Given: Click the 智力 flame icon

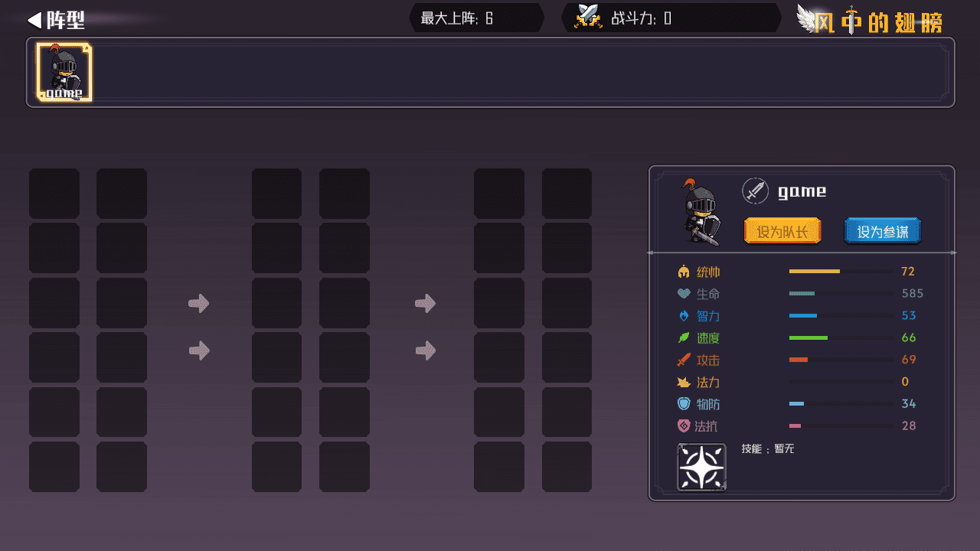Looking at the screenshot, I should (x=684, y=316).
